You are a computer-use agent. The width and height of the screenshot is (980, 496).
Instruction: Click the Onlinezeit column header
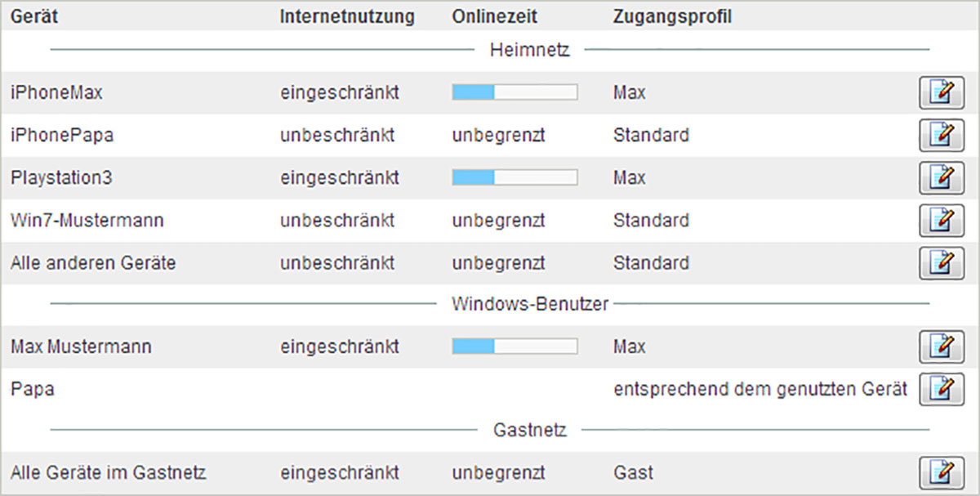click(x=495, y=16)
